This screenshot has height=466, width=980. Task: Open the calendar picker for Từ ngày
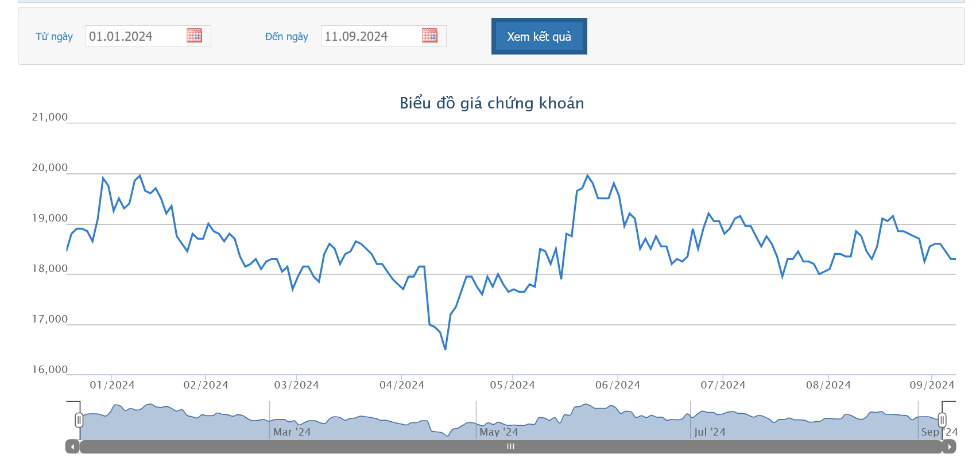195,36
